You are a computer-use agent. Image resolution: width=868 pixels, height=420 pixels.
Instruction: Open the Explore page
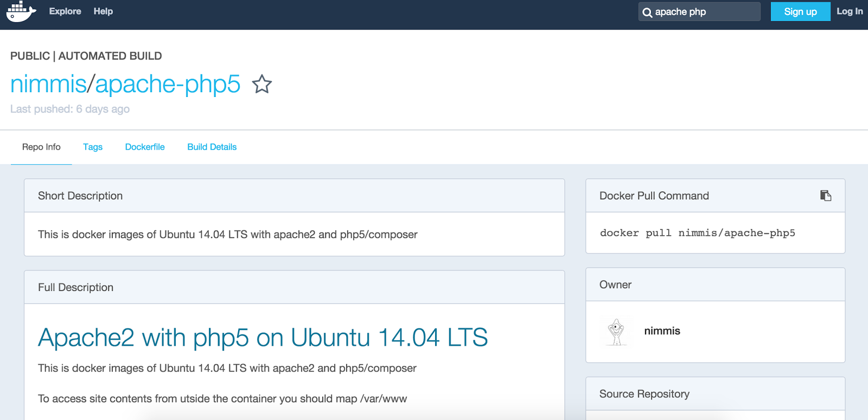click(x=65, y=11)
